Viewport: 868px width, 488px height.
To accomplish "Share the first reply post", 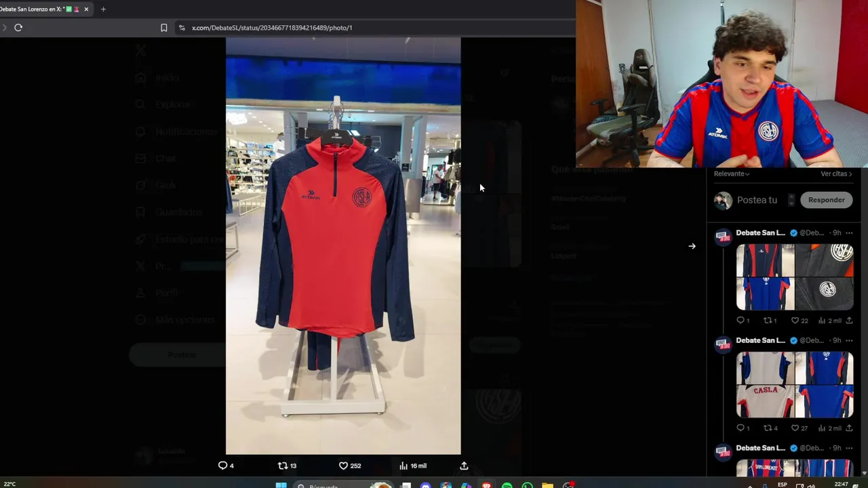I will coord(849,321).
